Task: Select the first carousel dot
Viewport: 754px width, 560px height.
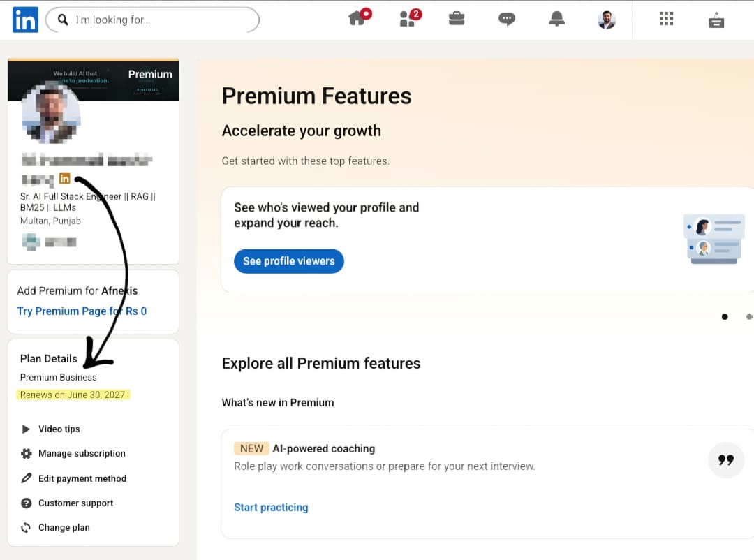Action: pos(725,316)
